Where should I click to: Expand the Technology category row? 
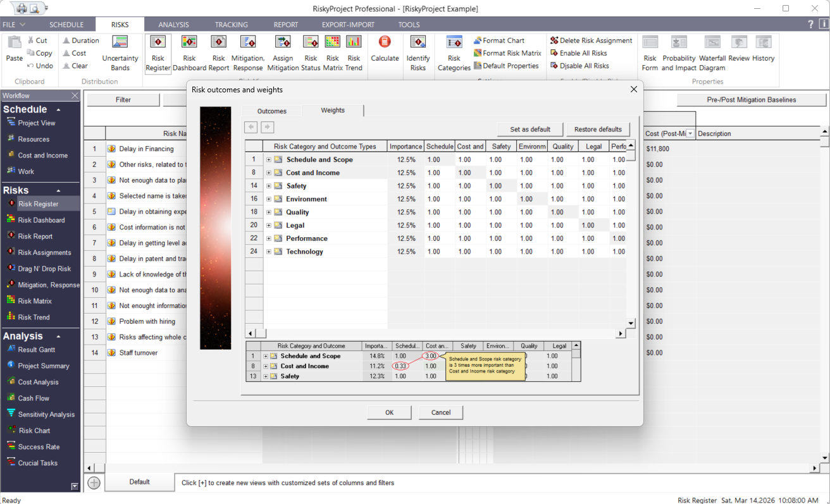(269, 252)
